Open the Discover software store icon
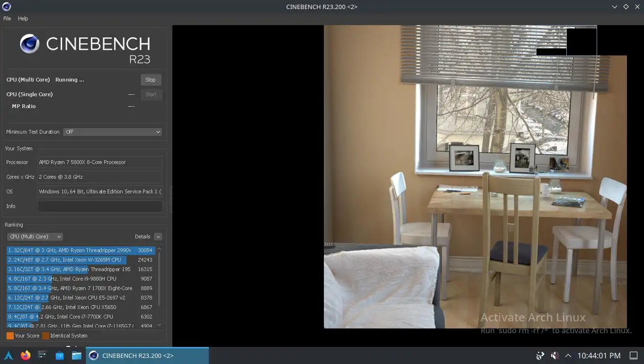Viewport: 644px width, 364px height. tap(60, 355)
